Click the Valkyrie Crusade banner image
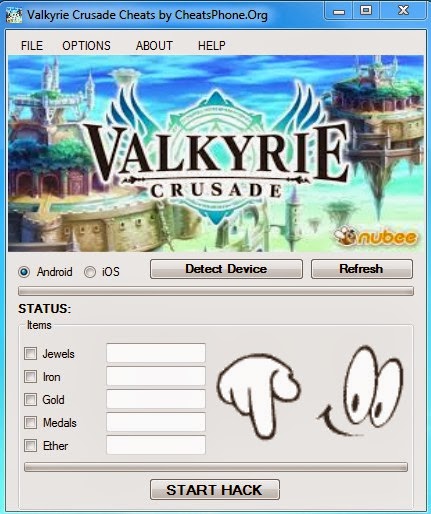The height and width of the screenshot is (514, 431). tap(216, 153)
